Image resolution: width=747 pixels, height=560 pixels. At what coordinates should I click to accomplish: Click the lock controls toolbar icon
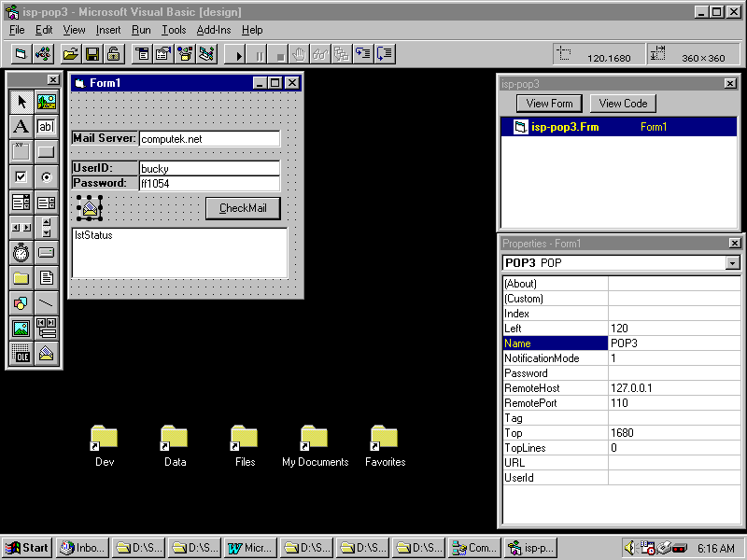tap(113, 54)
